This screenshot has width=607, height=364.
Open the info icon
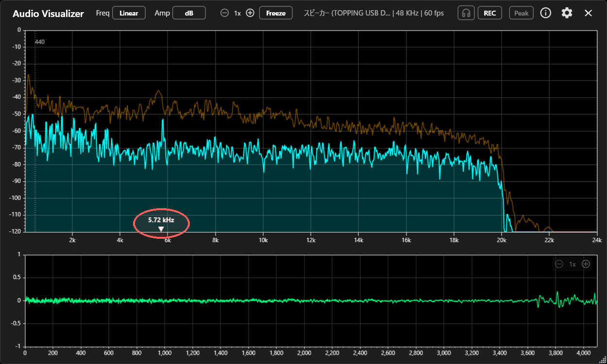tap(546, 13)
